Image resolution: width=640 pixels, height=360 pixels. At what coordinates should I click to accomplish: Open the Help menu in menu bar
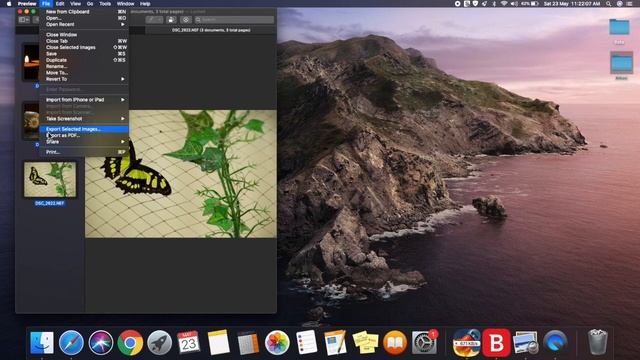pyautogui.click(x=145, y=4)
